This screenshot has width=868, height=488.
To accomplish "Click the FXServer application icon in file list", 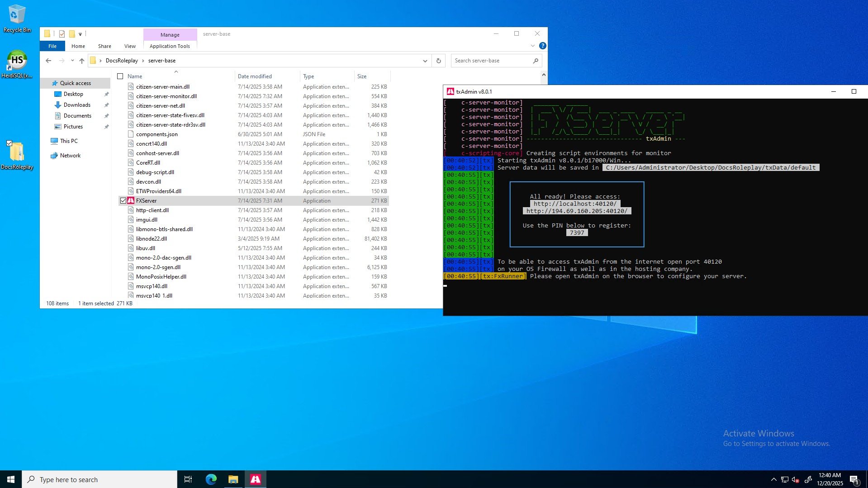I will point(131,201).
